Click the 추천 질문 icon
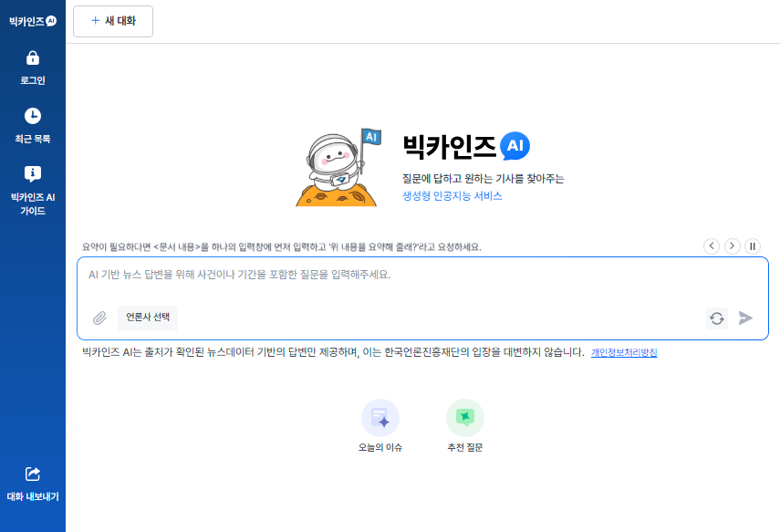 [x=465, y=418]
